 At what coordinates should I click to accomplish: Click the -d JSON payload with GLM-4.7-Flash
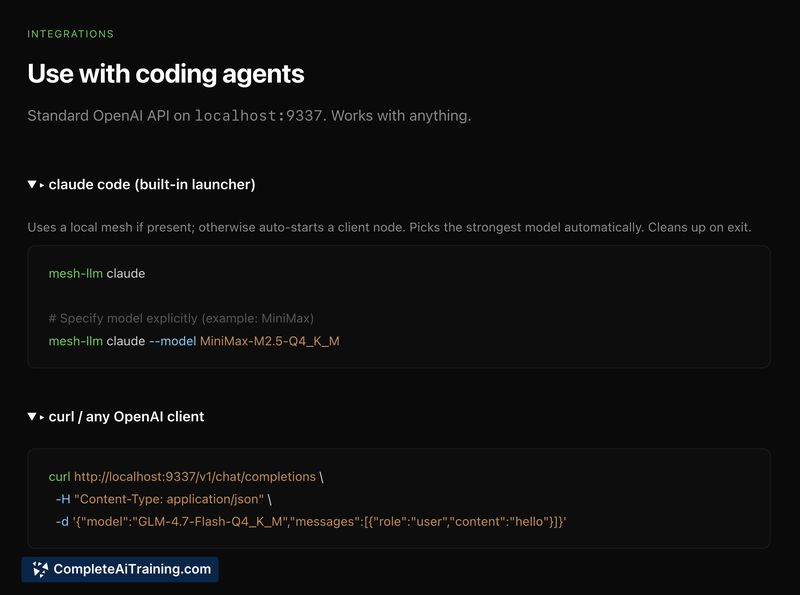[321, 521]
